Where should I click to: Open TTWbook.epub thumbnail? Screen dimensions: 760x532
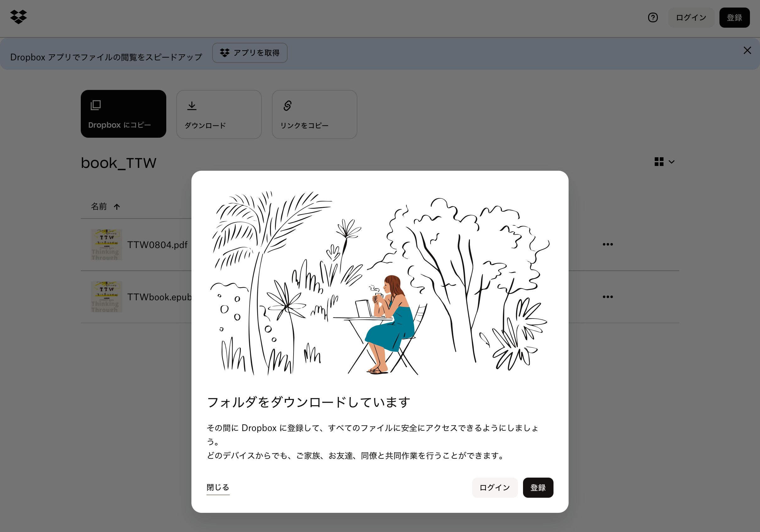[x=106, y=297]
